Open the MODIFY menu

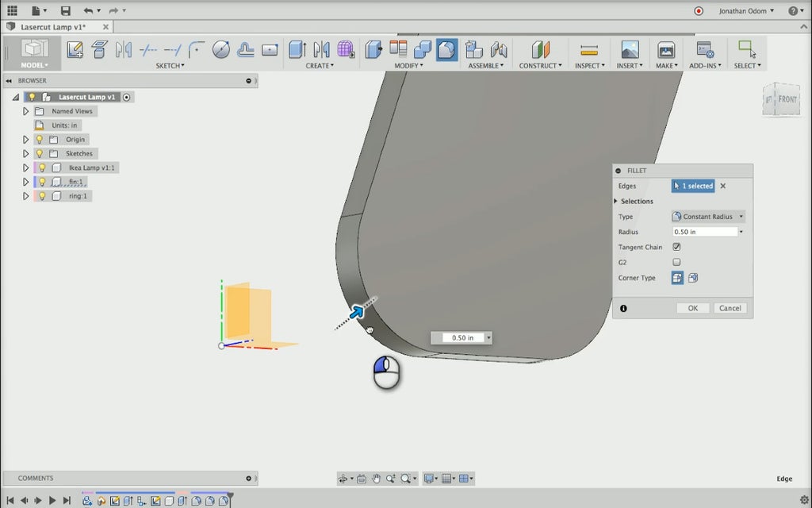coord(406,66)
